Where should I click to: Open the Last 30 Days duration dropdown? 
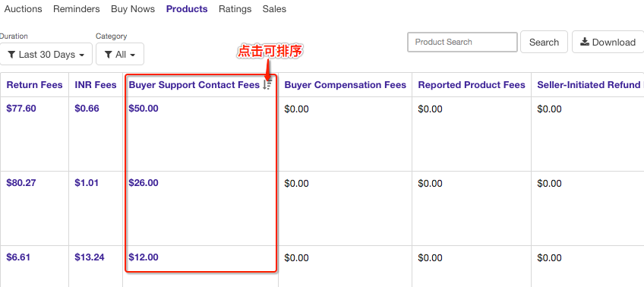46,54
